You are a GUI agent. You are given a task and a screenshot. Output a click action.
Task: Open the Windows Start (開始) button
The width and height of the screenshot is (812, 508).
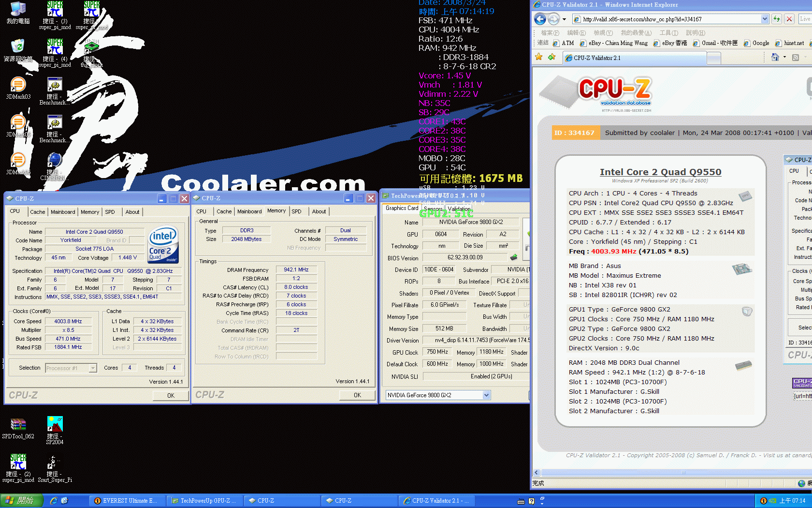coord(22,501)
